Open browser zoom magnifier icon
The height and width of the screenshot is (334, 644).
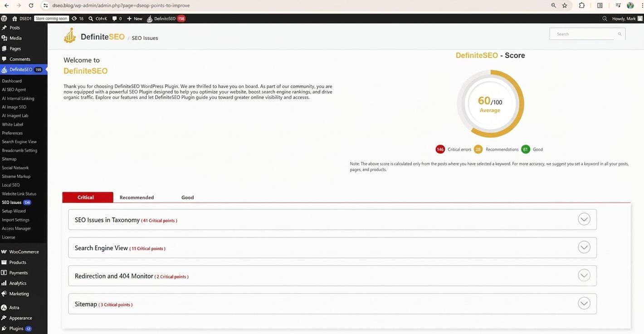click(553, 5)
